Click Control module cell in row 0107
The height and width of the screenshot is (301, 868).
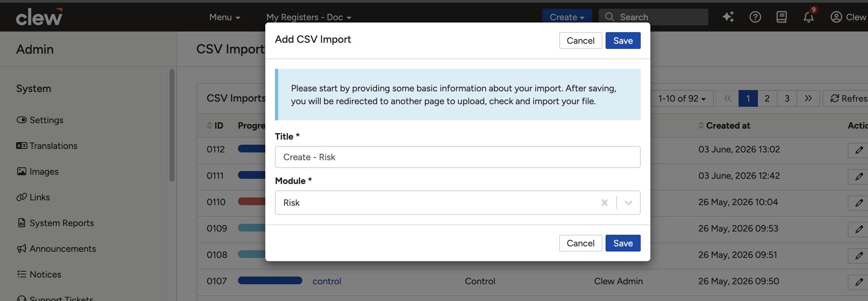pyautogui.click(x=480, y=281)
